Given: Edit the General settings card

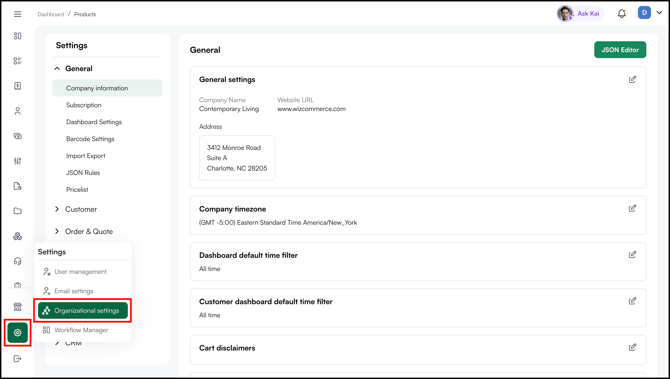Looking at the screenshot, I should click(x=632, y=79).
